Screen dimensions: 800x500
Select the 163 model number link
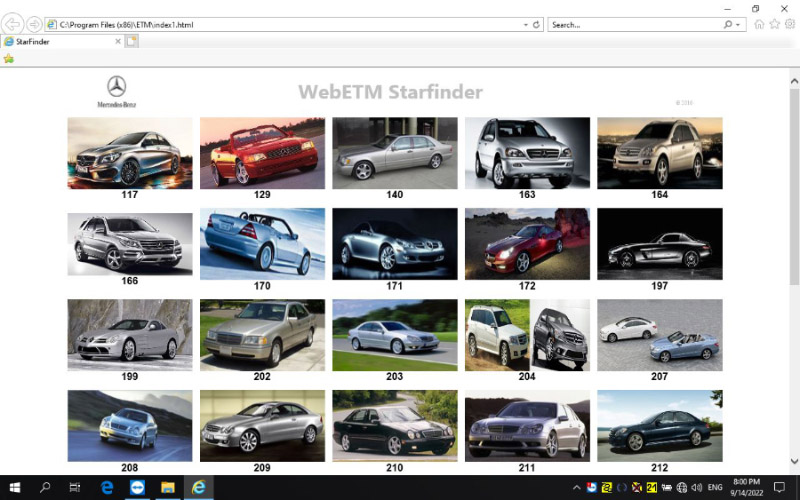(x=527, y=194)
